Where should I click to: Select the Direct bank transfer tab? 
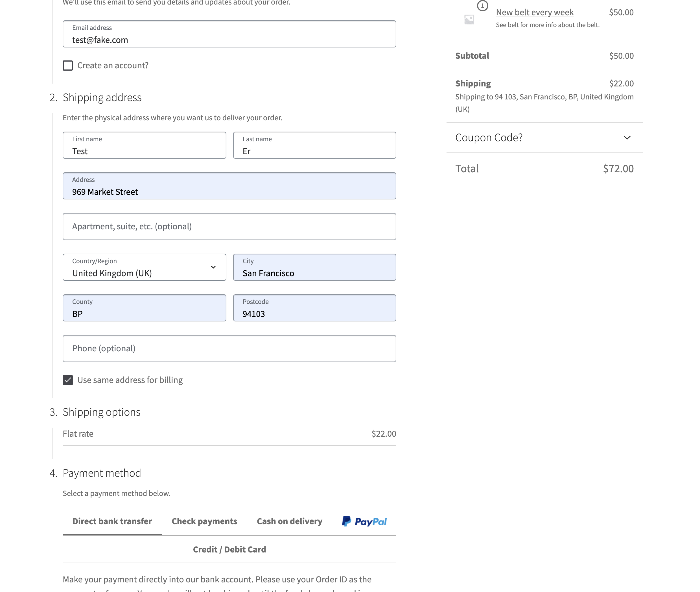pyautogui.click(x=112, y=521)
